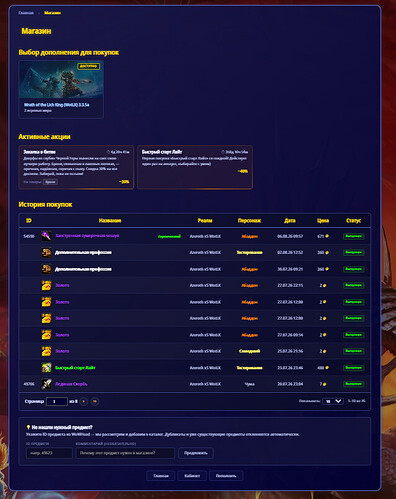396x499 pixels.
Task: Click the timer clock icon on Быстрый старт Лайт promo
Action: coord(223,152)
